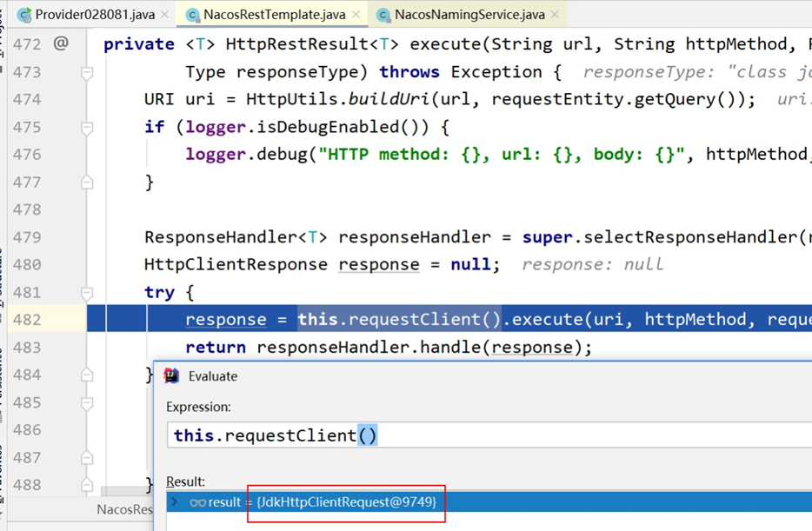
Task: Click the @ annotation gutter icon on line 472
Action: coord(61,43)
